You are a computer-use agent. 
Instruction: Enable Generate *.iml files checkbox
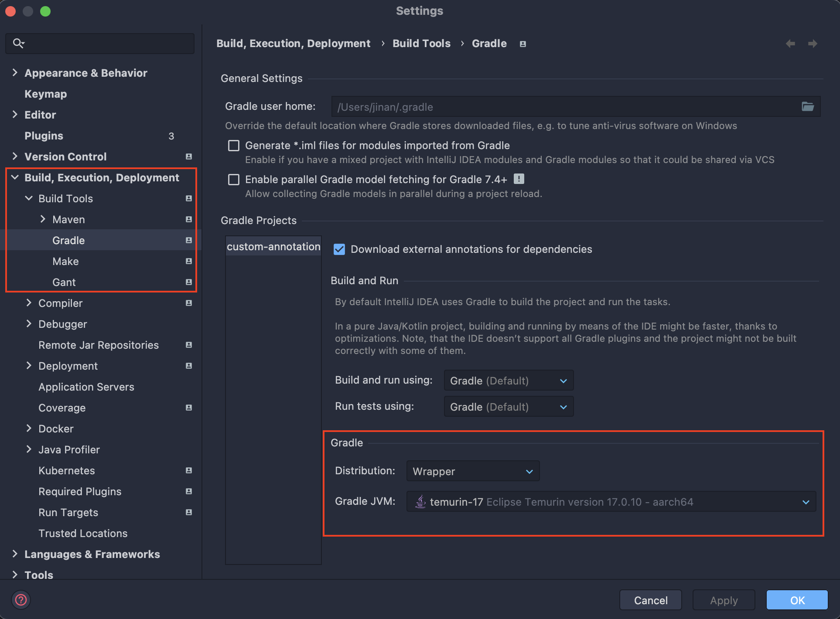pyautogui.click(x=234, y=146)
